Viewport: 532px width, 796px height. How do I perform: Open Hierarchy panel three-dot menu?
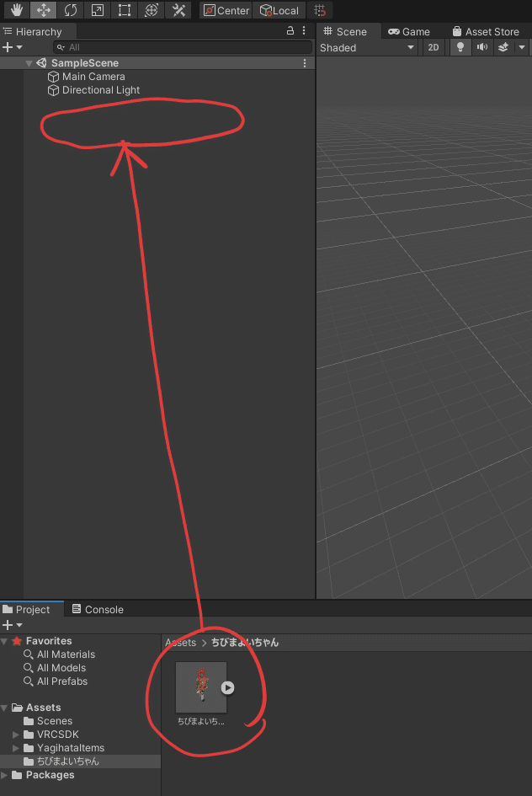coord(304,30)
